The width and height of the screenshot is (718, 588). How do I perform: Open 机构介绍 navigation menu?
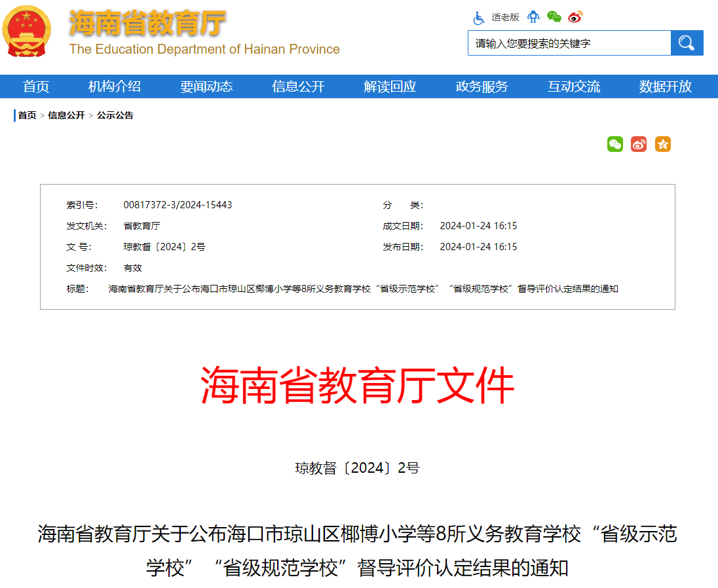pos(115,86)
